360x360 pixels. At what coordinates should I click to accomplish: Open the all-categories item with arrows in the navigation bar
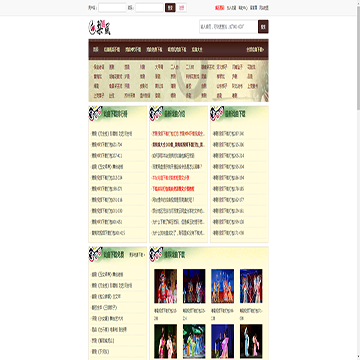[255, 50]
